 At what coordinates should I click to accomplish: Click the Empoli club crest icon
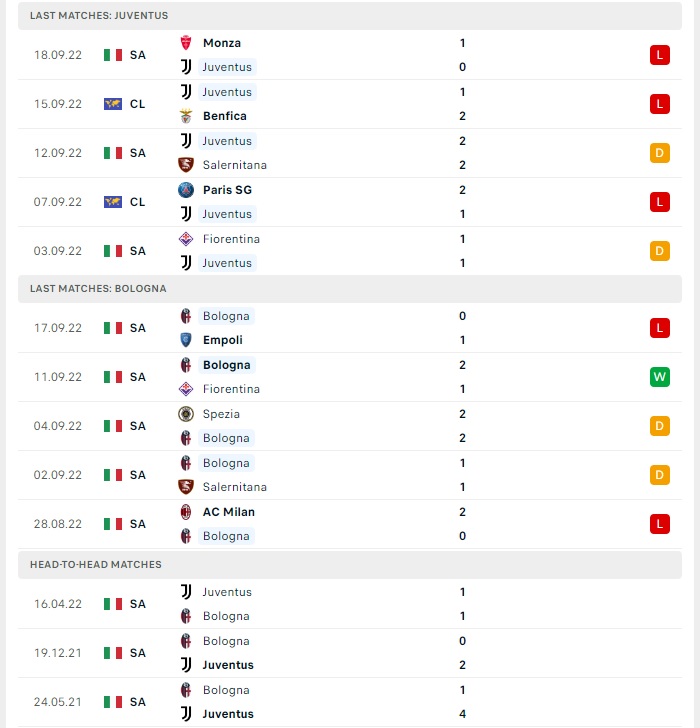click(x=186, y=340)
